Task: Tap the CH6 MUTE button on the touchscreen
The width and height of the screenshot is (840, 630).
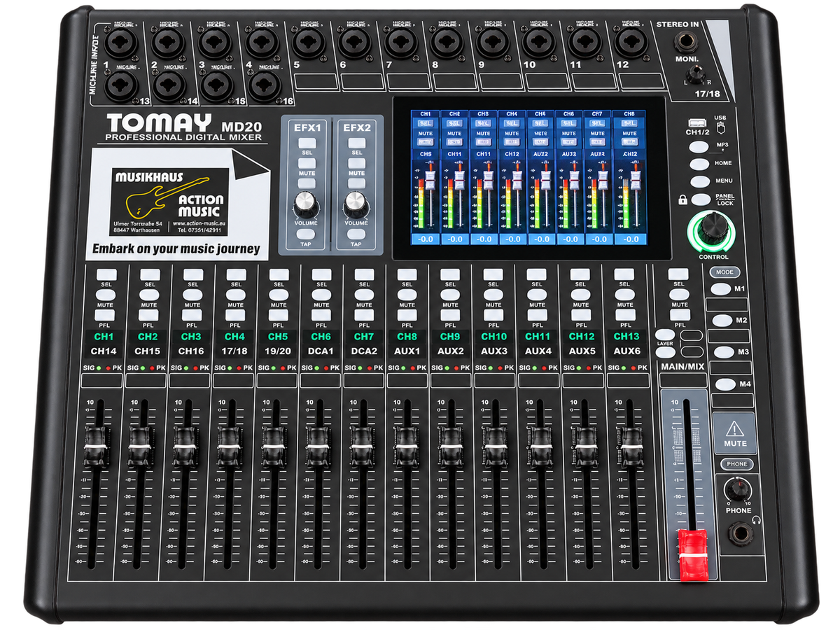Action: coord(569,142)
